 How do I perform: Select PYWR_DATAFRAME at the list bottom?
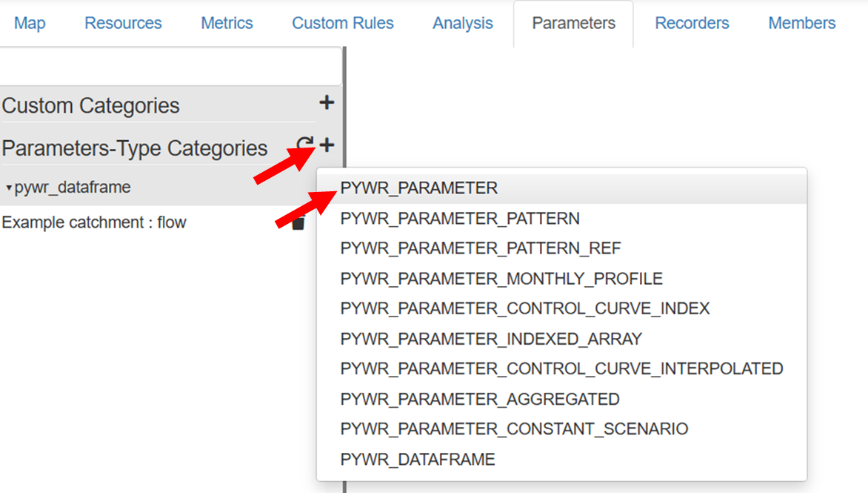418,460
